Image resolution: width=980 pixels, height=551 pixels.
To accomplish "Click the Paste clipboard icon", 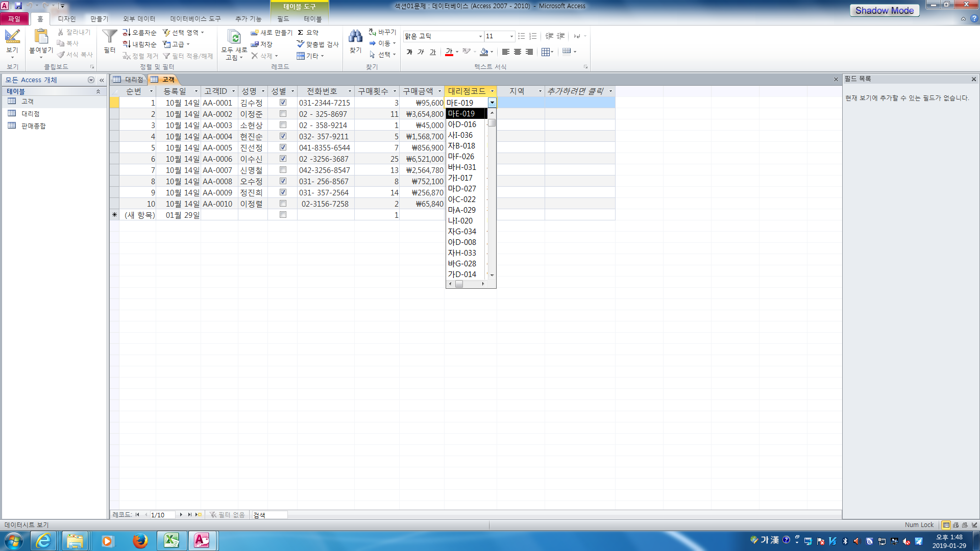I will click(41, 37).
